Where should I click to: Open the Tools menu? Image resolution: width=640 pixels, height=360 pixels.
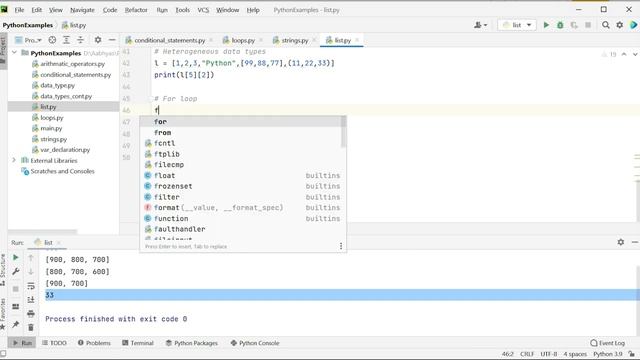182,10
